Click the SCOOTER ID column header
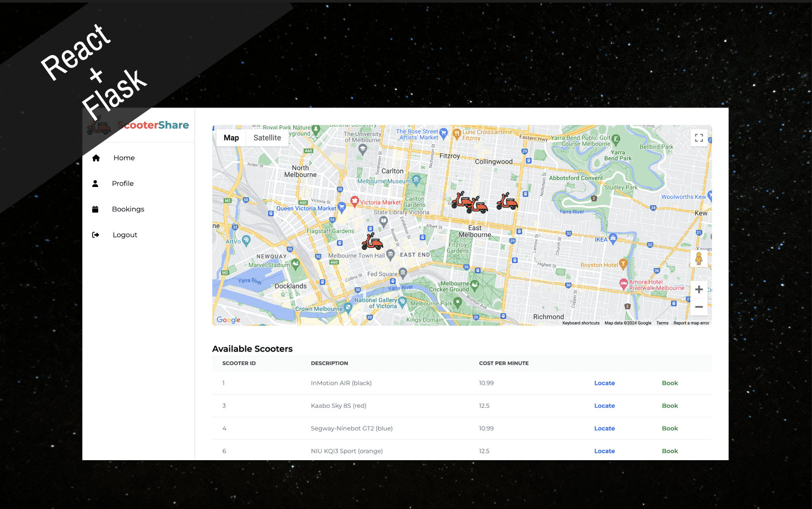The height and width of the screenshot is (509, 812). pos(239,364)
